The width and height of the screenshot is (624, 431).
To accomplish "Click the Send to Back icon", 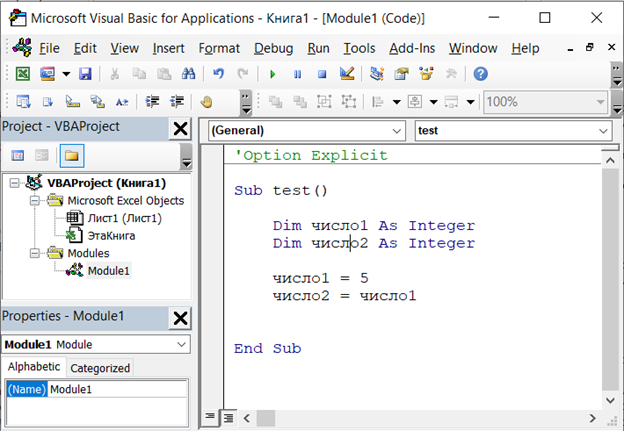I will [300, 102].
